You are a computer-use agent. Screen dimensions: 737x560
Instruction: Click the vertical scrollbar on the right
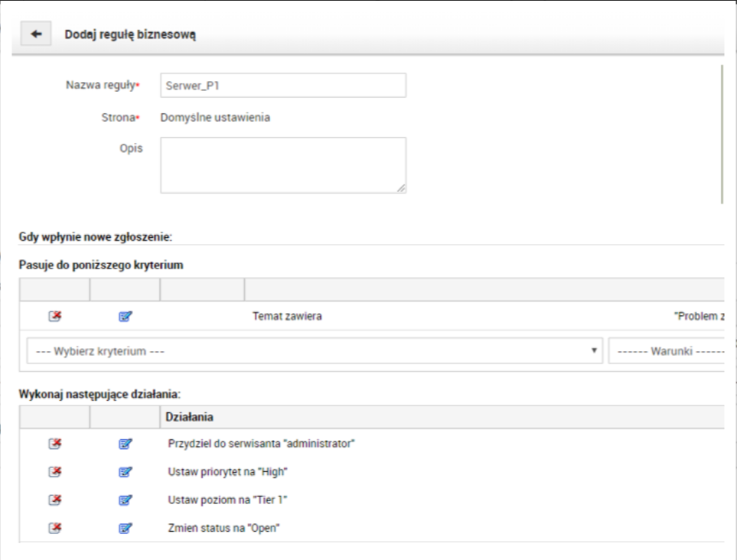coord(722,134)
